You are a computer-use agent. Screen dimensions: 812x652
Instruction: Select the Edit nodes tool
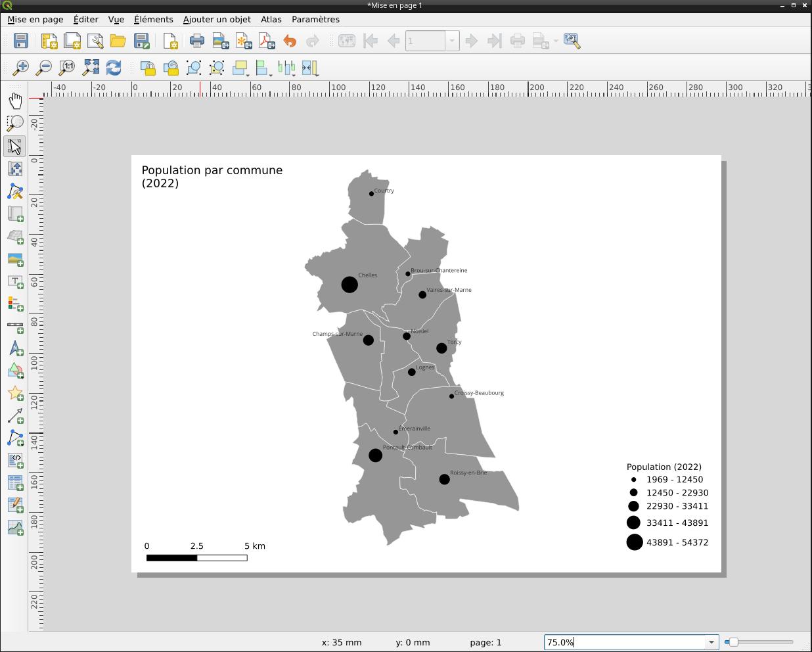coord(15,192)
